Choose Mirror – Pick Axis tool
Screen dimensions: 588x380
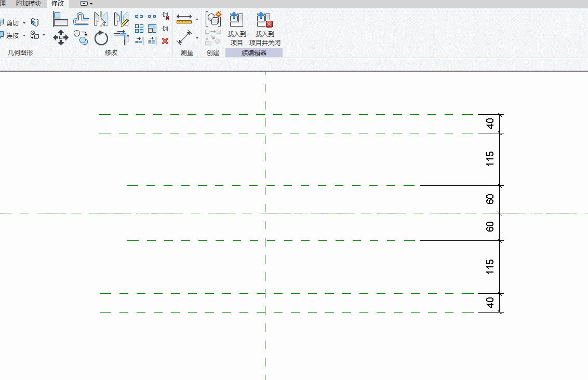[101, 19]
